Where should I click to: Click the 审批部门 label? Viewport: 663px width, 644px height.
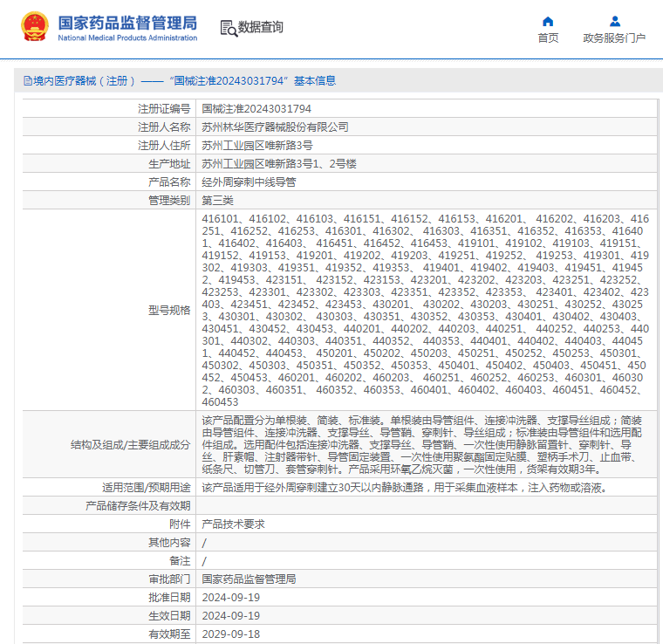click(x=169, y=579)
